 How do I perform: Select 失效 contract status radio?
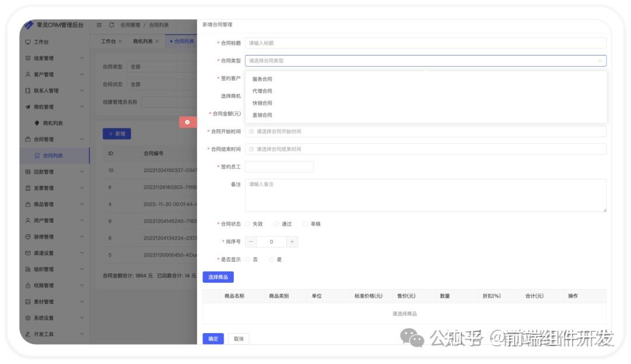point(248,224)
